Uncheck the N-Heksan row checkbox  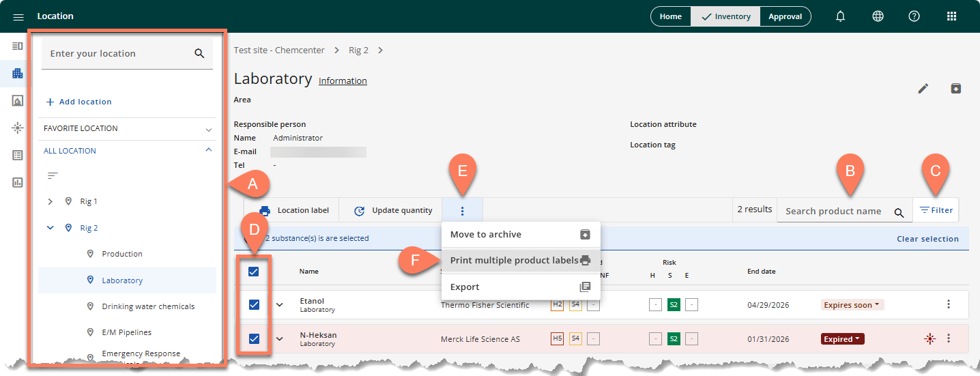pyautogui.click(x=254, y=338)
